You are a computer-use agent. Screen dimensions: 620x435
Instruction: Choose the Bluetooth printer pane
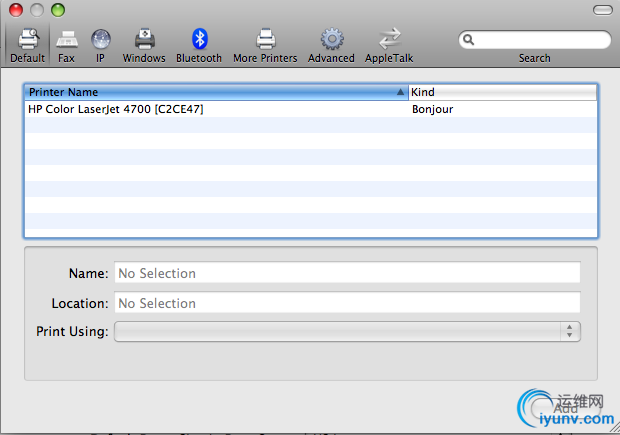click(x=199, y=45)
